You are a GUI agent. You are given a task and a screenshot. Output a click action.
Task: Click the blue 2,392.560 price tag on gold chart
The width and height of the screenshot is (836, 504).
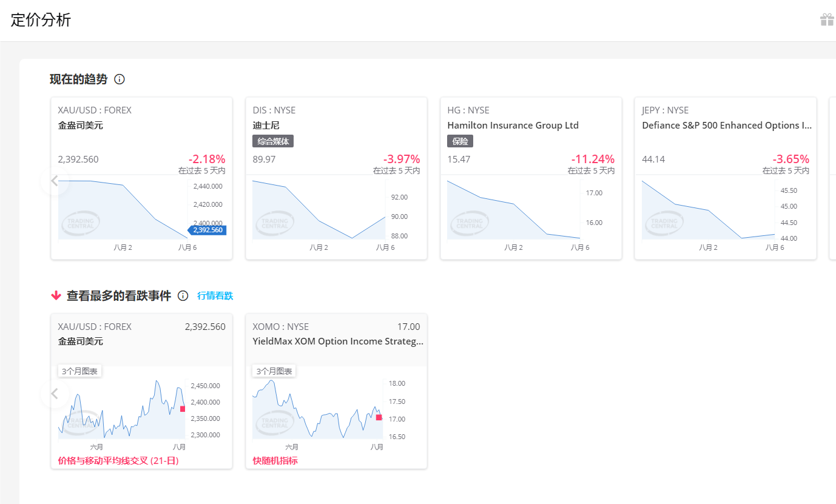click(x=207, y=230)
